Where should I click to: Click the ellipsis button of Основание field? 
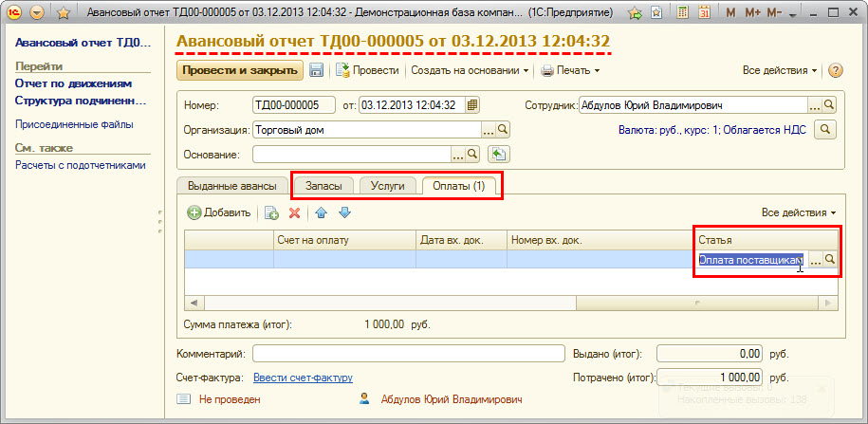(x=458, y=155)
